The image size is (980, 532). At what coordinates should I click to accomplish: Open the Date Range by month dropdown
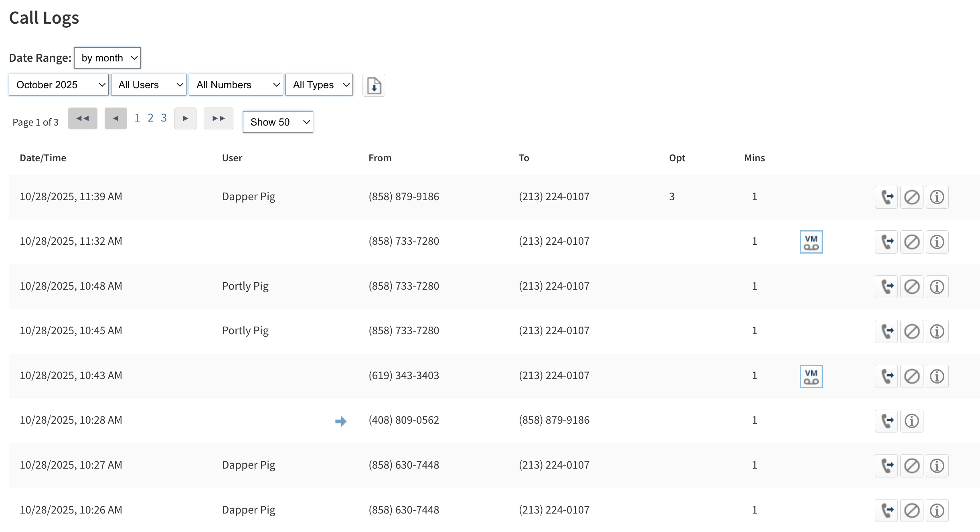click(x=107, y=58)
